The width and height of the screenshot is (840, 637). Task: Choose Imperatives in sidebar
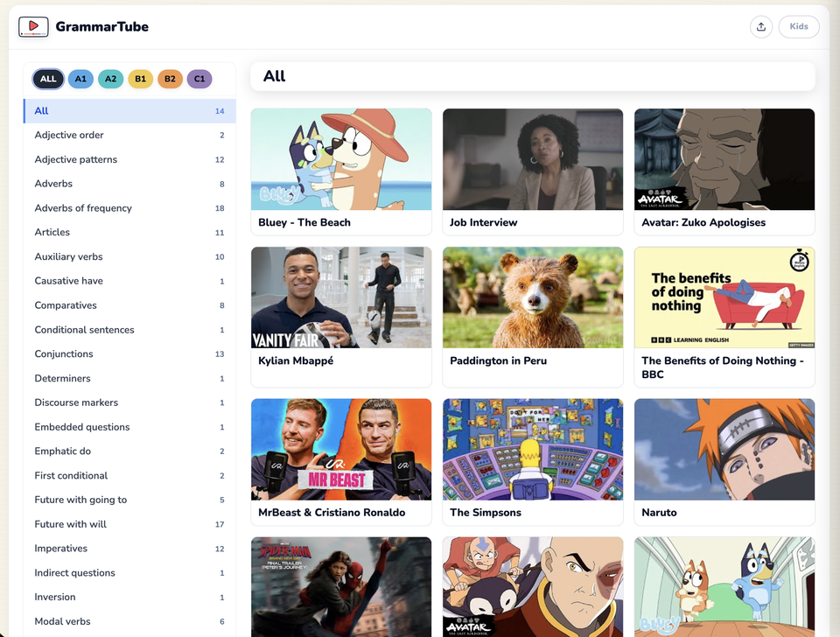click(x=129, y=548)
